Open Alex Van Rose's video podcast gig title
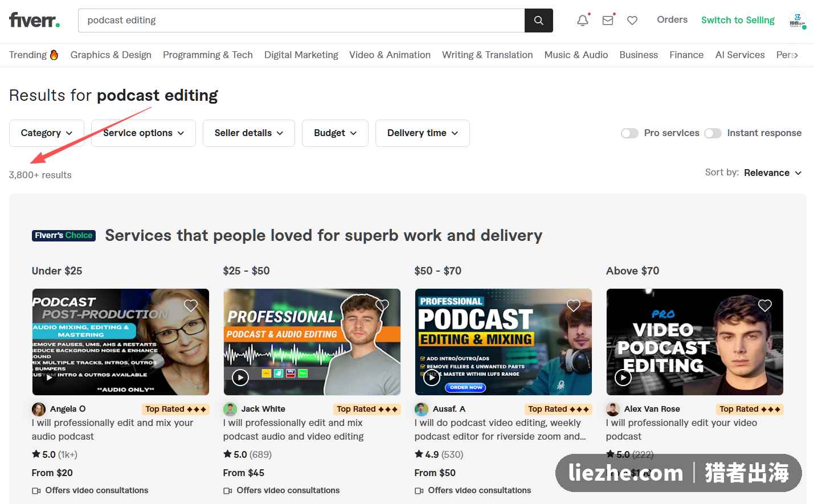The image size is (814, 504). click(681, 429)
